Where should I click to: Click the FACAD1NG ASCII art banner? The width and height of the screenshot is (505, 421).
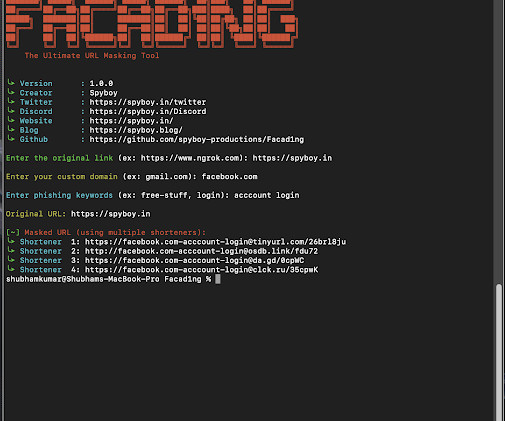click(152, 23)
